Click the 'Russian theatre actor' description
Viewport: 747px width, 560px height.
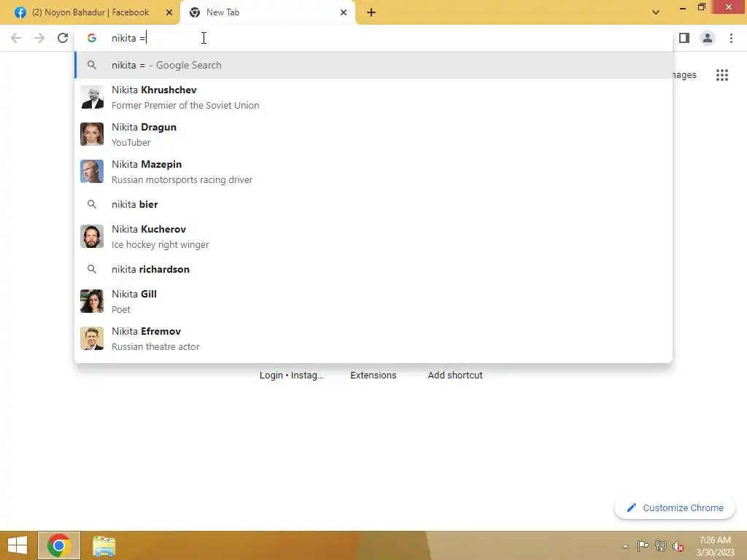point(155,346)
